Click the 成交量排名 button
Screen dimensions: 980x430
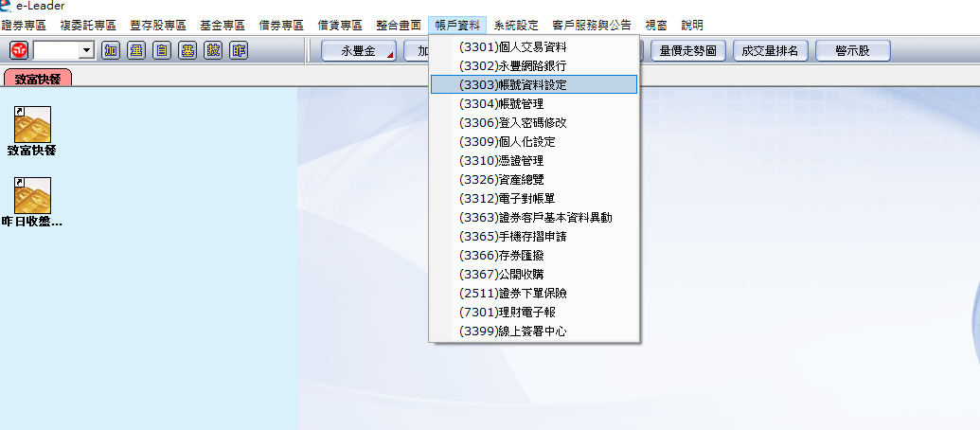[770, 51]
